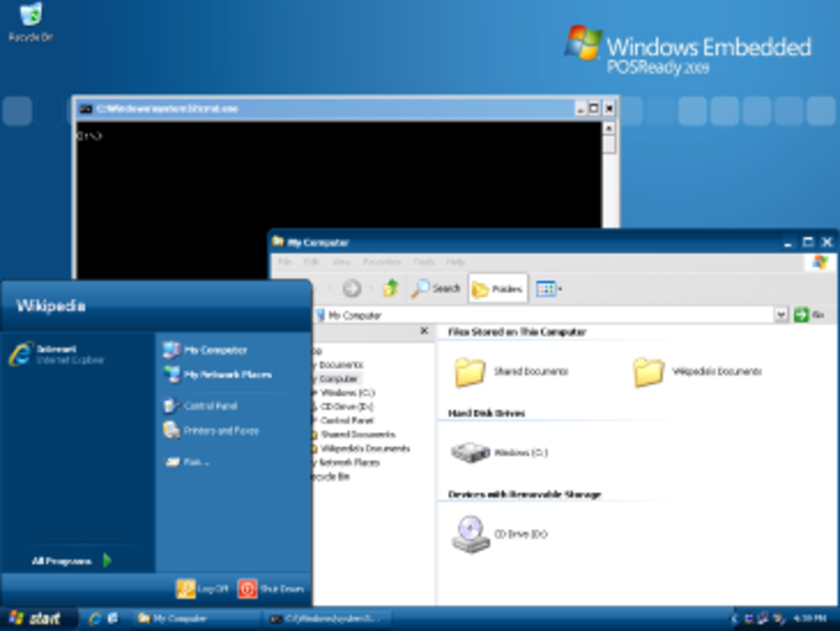Select Windows (C:) in folder tree
This screenshot has height=631, width=840.
[347, 393]
